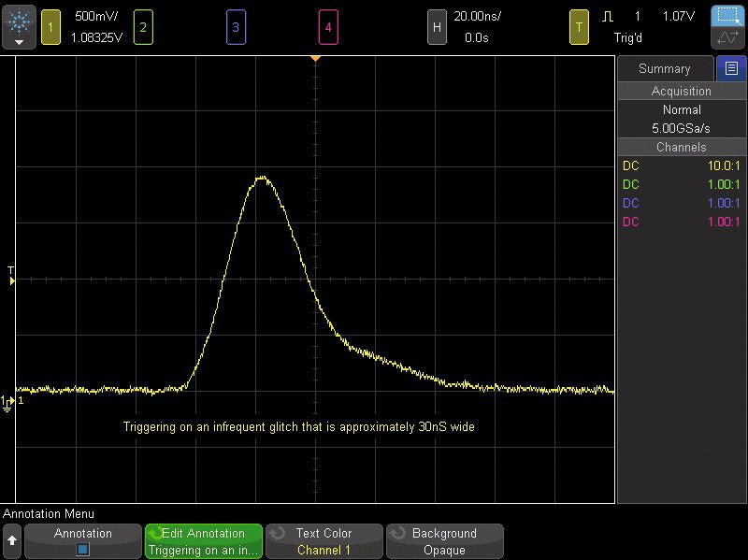Click the waveform drawing mode icon
Viewport: 748px width, 560px height.
click(727, 39)
